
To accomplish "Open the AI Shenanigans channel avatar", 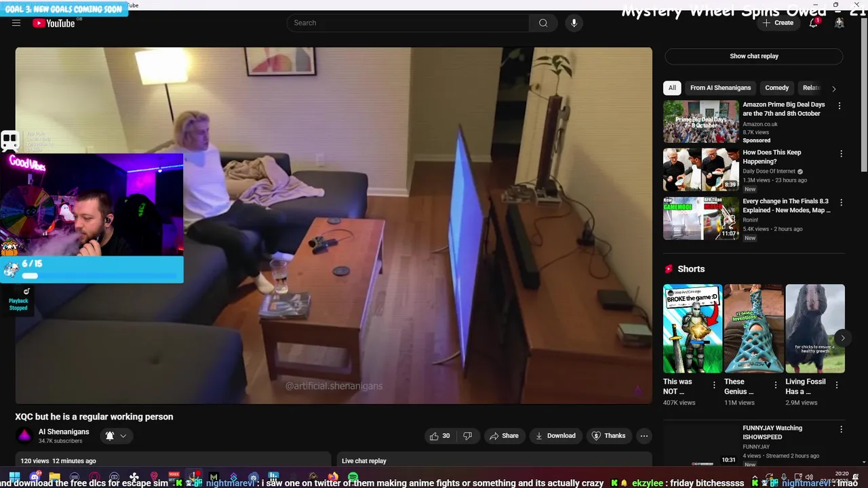I will click(24, 436).
